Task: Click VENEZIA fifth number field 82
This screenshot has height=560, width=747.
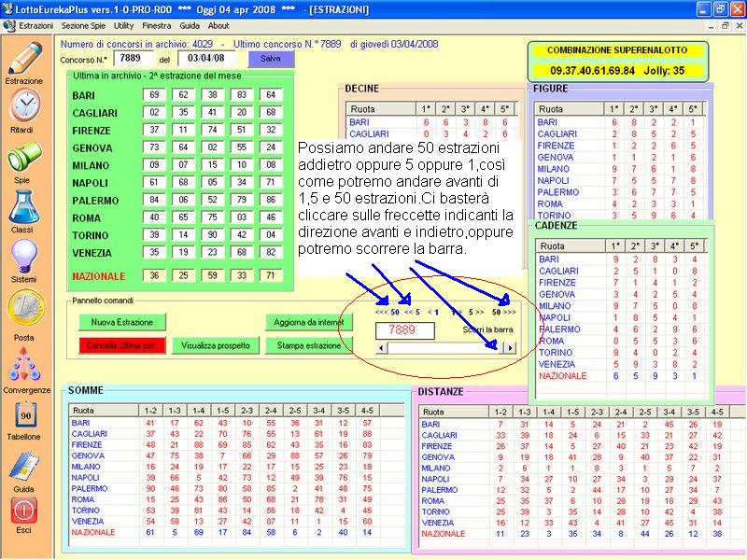Action: point(271,252)
